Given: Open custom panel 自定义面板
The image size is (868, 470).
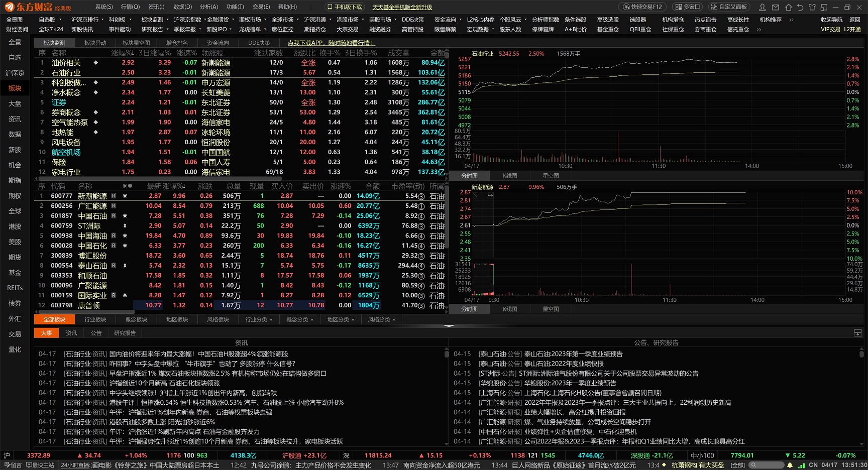Looking at the screenshot, I should tap(729, 7).
